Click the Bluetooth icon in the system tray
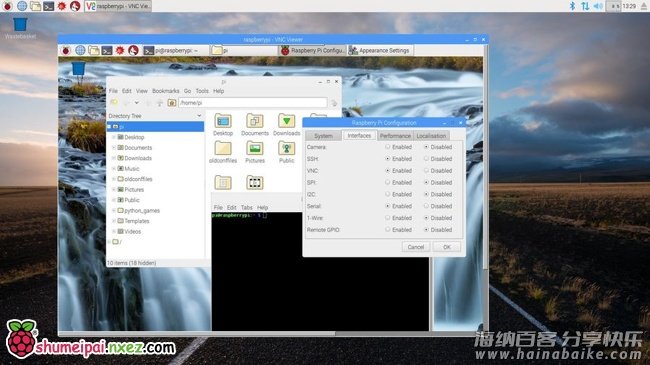650x365 pixels. pyautogui.click(x=572, y=6)
